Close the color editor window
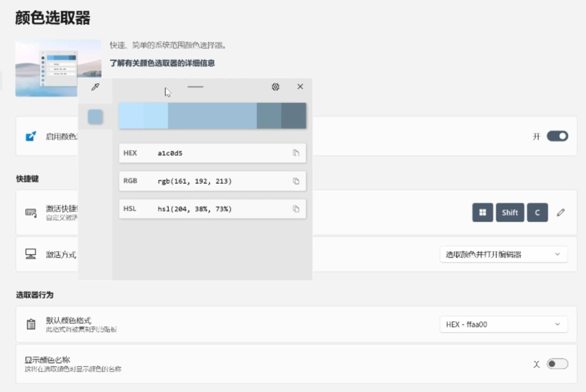 pos(300,87)
